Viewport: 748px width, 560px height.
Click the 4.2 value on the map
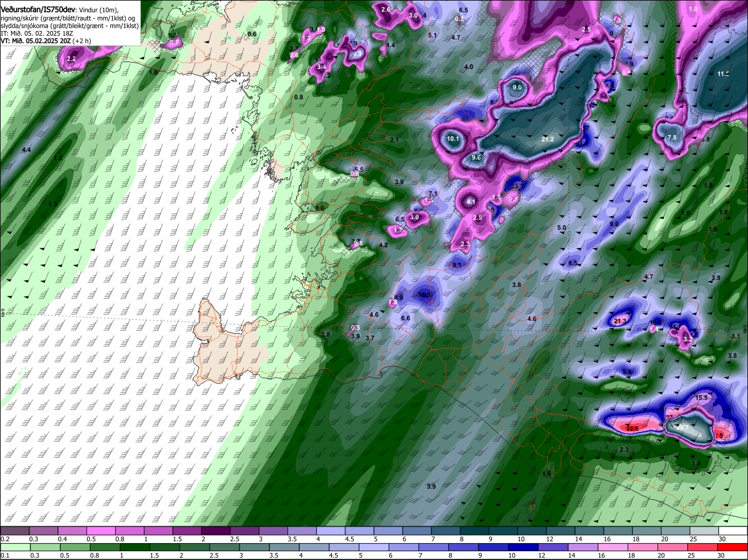(x=384, y=245)
